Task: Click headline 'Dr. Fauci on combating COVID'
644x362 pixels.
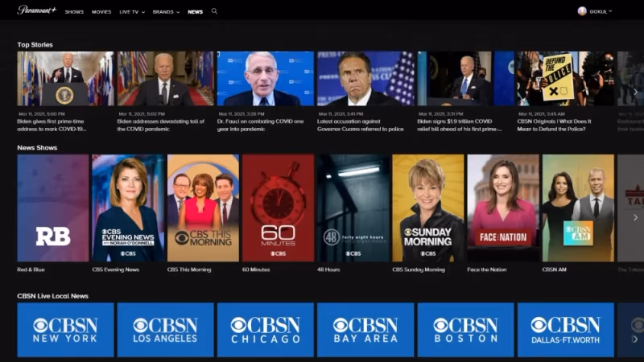Action: click(260, 125)
